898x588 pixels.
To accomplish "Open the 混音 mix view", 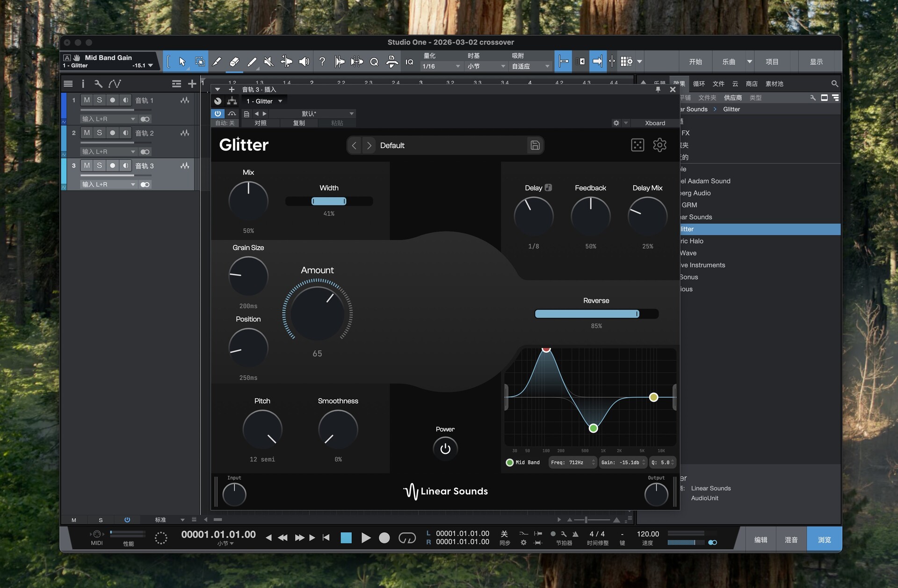I will (x=791, y=539).
